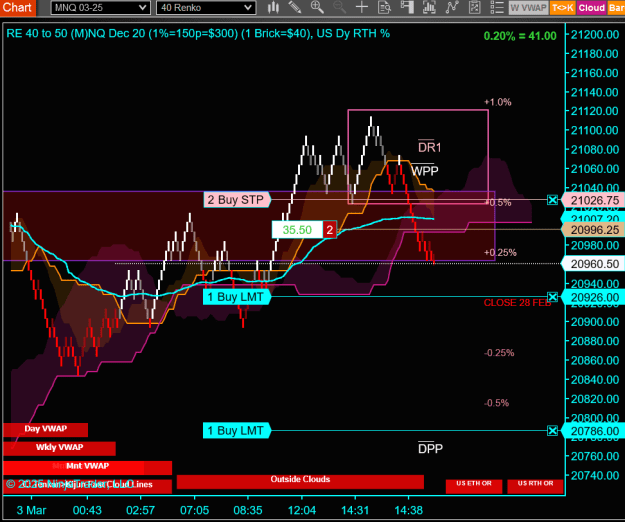Select the 2 Buy STP order flag
Screen dimensions: 625x522
coord(237,200)
